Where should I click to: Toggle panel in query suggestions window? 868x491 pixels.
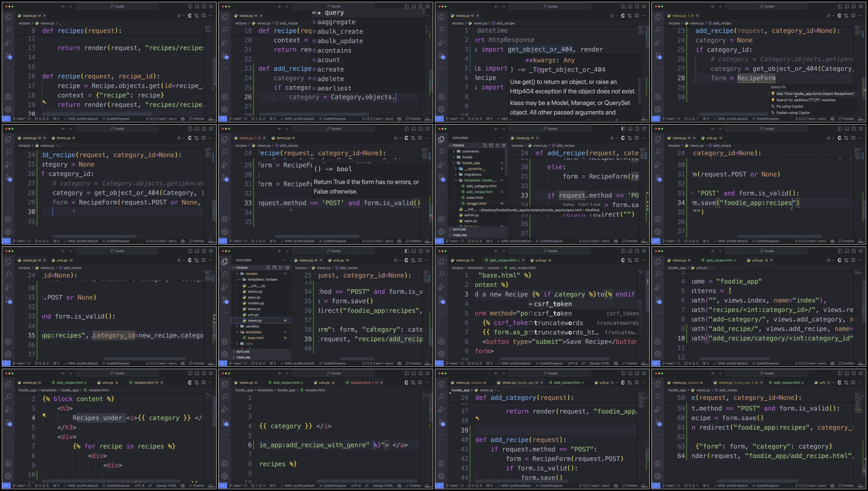point(414,6)
